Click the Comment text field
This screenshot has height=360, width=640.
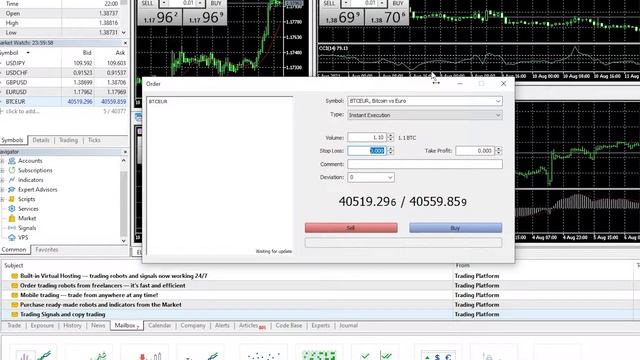(425, 164)
